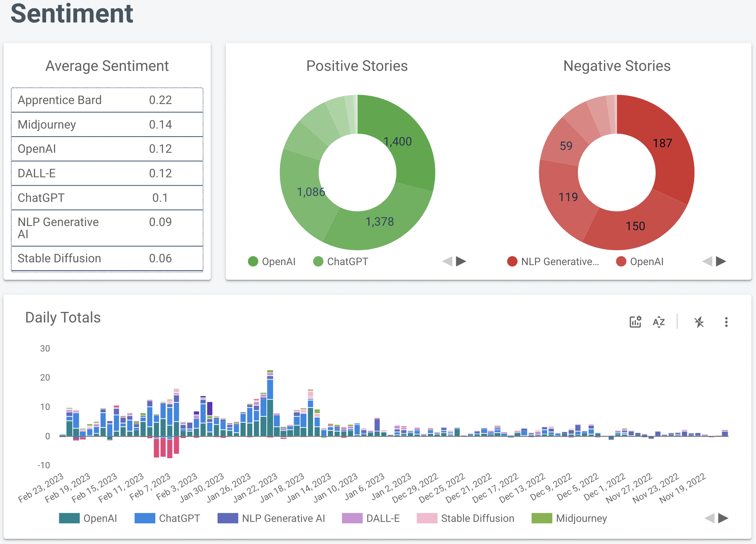Previous page arrow in Positive Stories legend
Screen dimensions: 756x544
pos(448,261)
